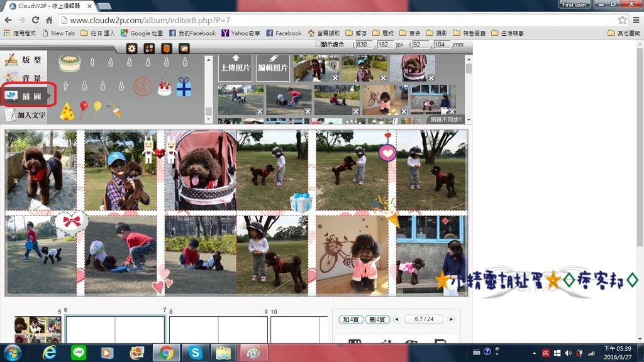Go to previous spread with left arrow
The image size is (644, 362).
[x=396, y=319]
